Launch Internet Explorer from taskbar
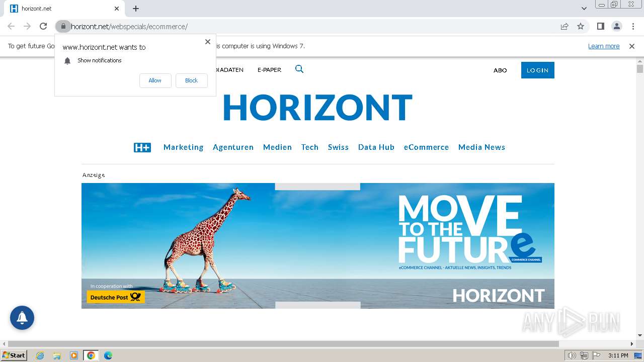 tap(40, 355)
